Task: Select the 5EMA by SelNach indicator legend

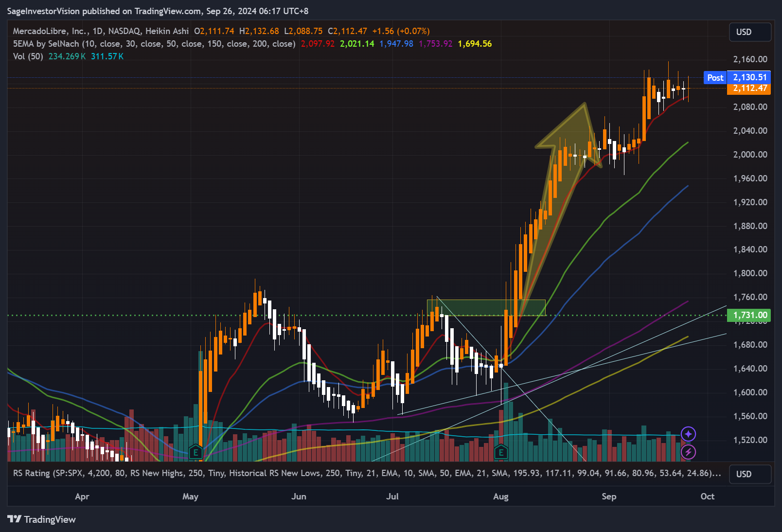Action: pyautogui.click(x=154, y=44)
